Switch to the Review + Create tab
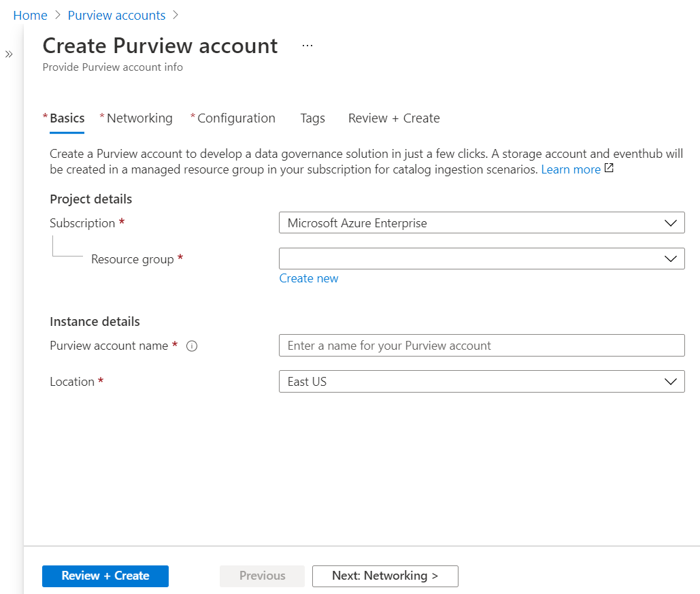Screen dimensions: 700x594 click(394, 118)
